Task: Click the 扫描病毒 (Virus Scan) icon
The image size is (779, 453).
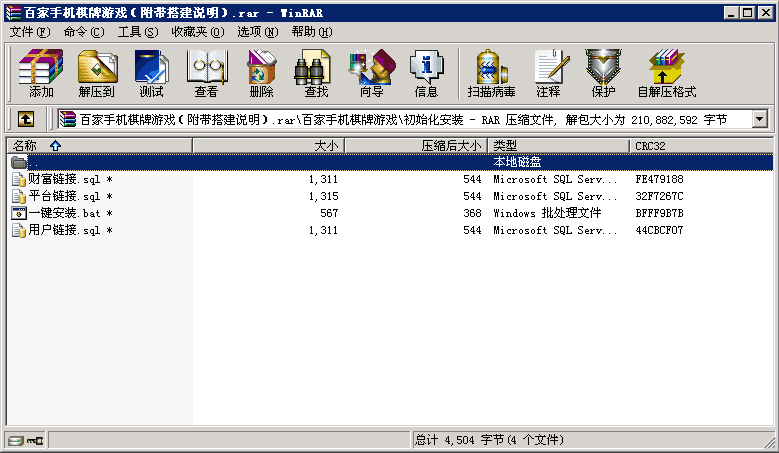Action: [x=491, y=74]
